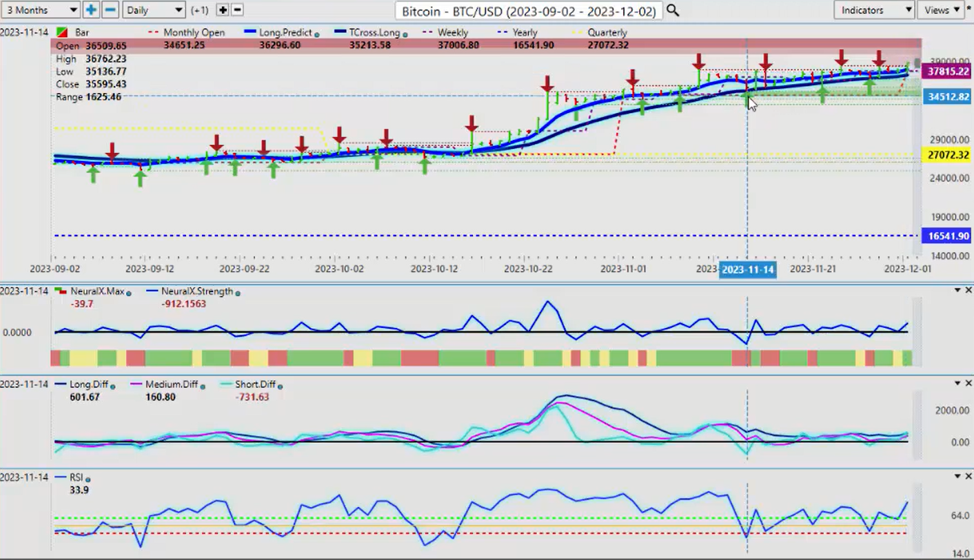Open the Long.Diff settings dot
The width and height of the screenshot is (974, 560).
(x=113, y=386)
